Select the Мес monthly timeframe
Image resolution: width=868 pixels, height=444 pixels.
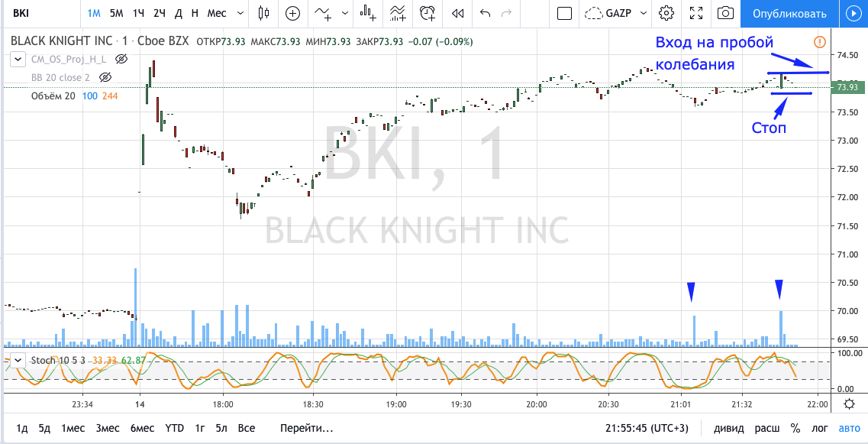point(217,13)
